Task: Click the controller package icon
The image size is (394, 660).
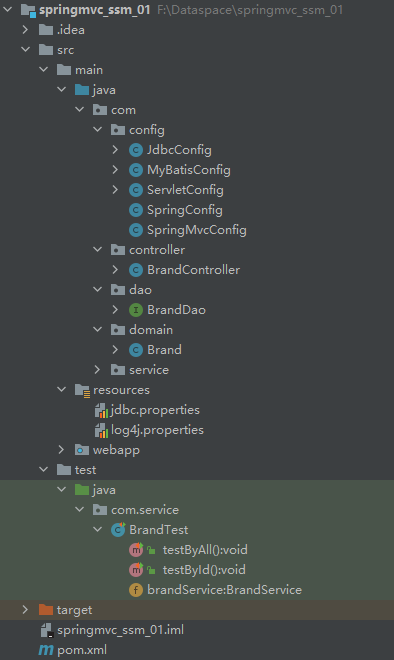Action: [118, 250]
